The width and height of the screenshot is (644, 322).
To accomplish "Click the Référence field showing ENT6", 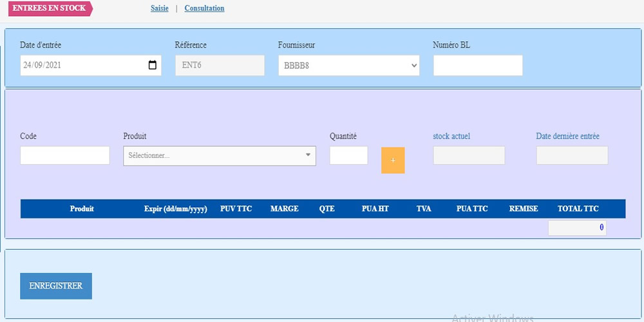I will pyautogui.click(x=220, y=66).
